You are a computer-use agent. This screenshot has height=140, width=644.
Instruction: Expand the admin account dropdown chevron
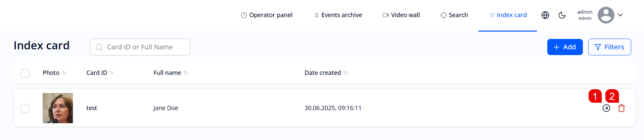620,15
